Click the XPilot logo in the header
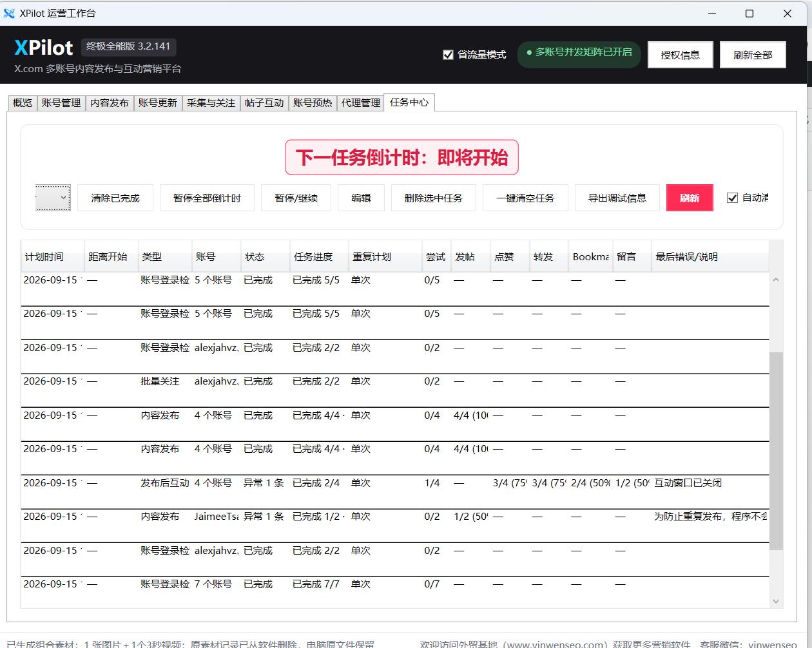Screen dimensions: 812x648 pyautogui.click(x=44, y=47)
